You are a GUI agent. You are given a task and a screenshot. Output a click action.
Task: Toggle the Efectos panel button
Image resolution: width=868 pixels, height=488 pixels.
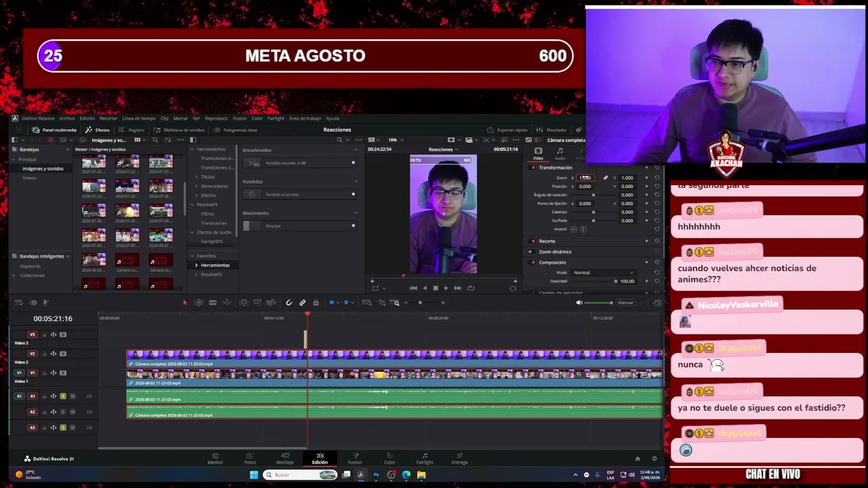pos(98,129)
